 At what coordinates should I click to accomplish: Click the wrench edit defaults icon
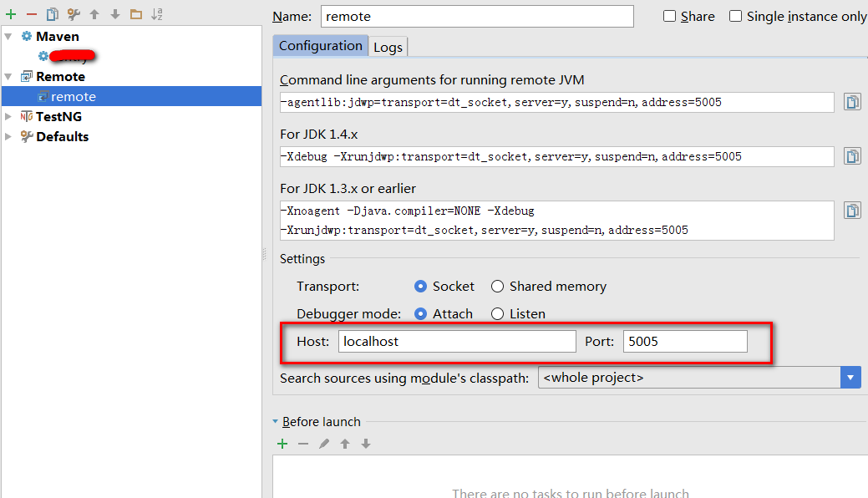pos(74,14)
